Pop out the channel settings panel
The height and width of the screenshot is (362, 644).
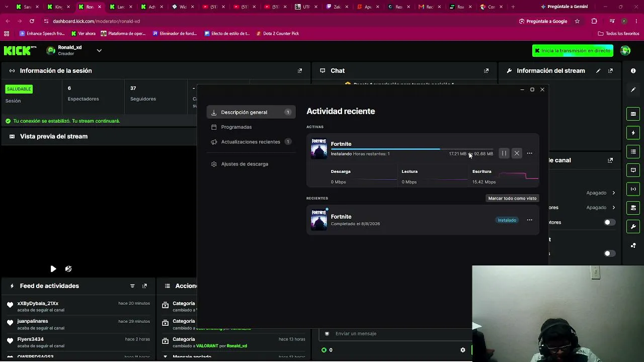click(x=610, y=160)
